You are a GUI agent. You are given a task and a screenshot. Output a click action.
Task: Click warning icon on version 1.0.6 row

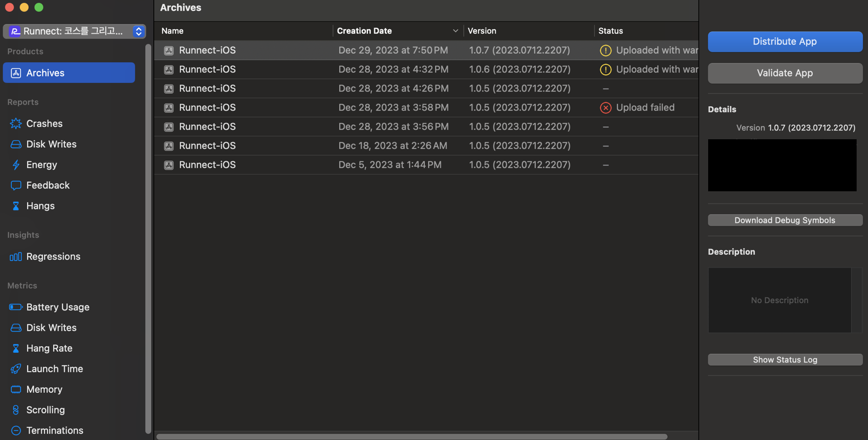(606, 69)
